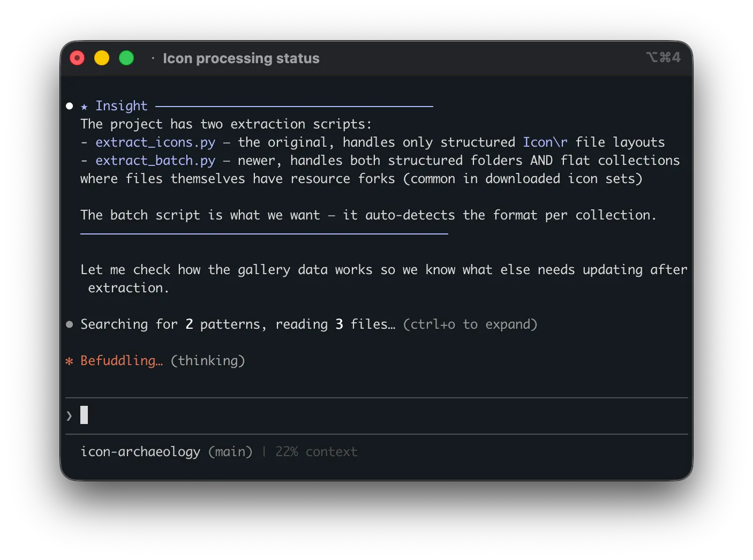Click the small dot before window title
Image resolution: width=753 pixels, height=560 pixels.
pyautogui.click(x=153, y=58)
